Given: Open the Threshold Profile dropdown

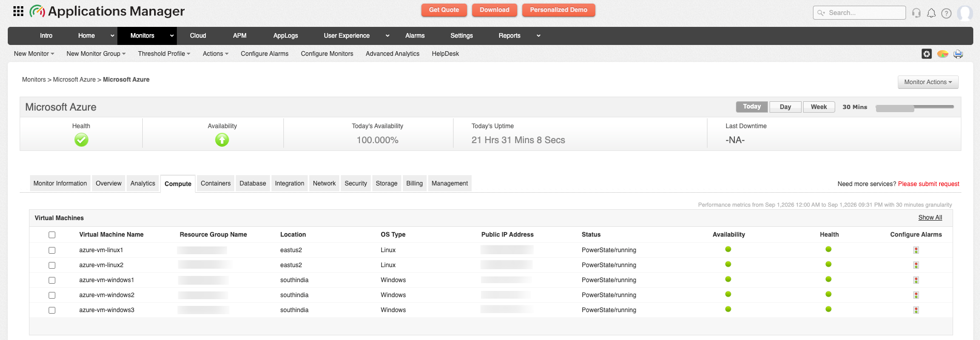Looking at the screenshot, I should (164, 54).
